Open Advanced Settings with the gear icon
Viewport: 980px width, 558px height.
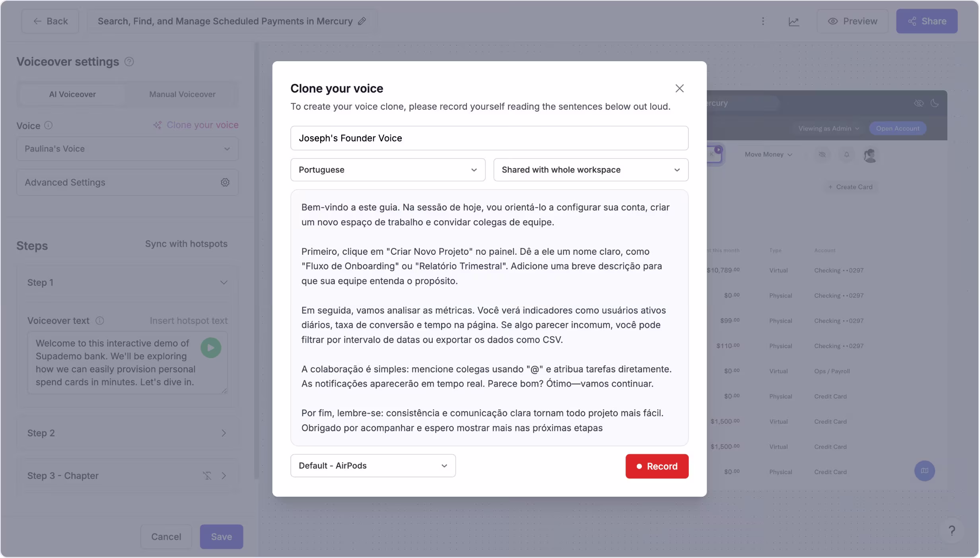coord(225,182)
